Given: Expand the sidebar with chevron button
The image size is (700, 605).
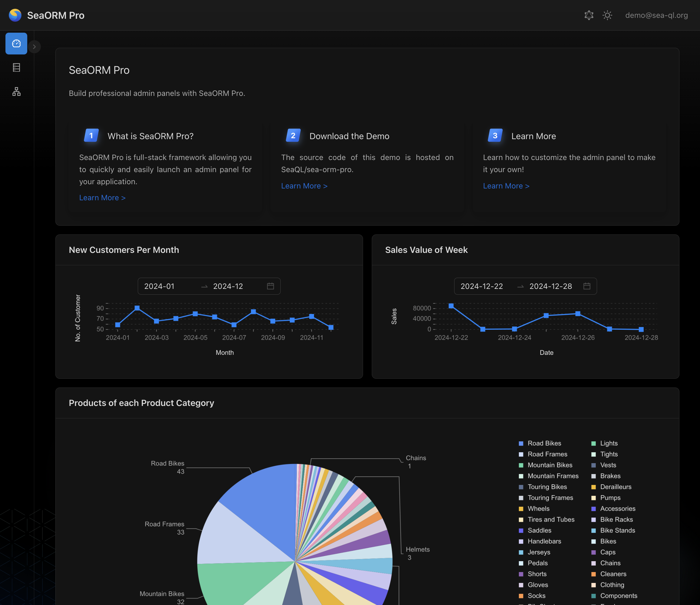Looking at the screenshot, I should tap(34, 47).
